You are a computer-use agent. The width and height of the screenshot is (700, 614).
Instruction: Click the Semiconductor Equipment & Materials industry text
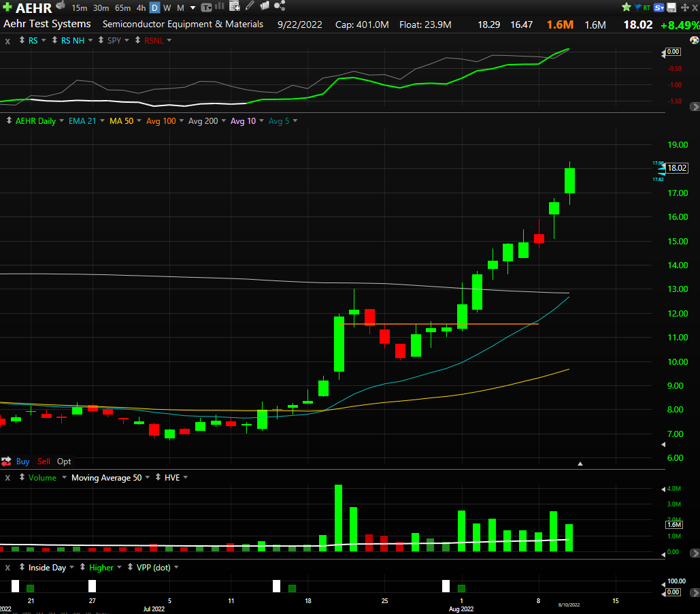pos(182,24)
